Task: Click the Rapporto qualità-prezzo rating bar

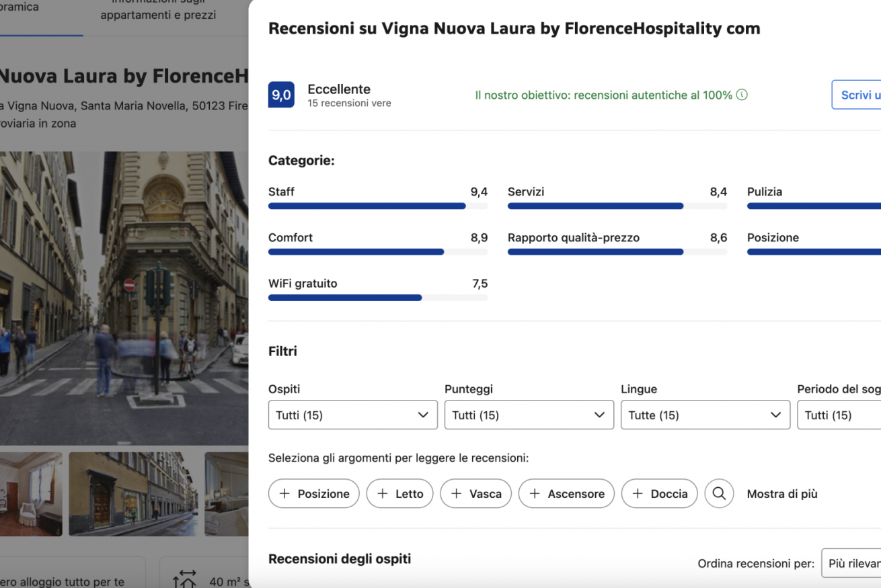Action: [617, 252]
